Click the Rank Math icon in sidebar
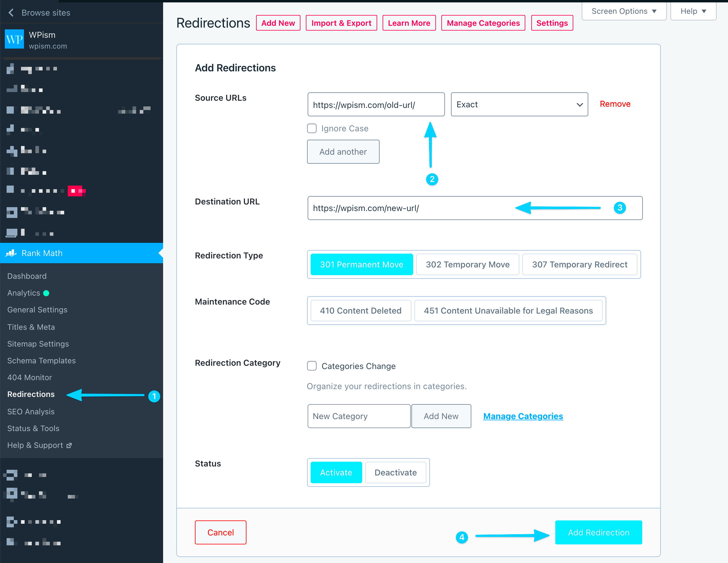This screenshot has height=563, width=728. (x=11, y=253)
